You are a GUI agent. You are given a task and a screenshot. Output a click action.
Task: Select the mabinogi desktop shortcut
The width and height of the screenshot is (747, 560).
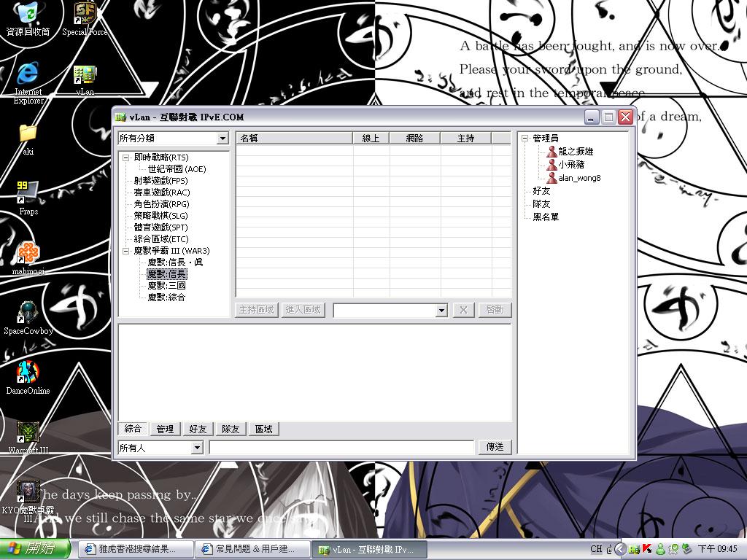pos(28,258)
